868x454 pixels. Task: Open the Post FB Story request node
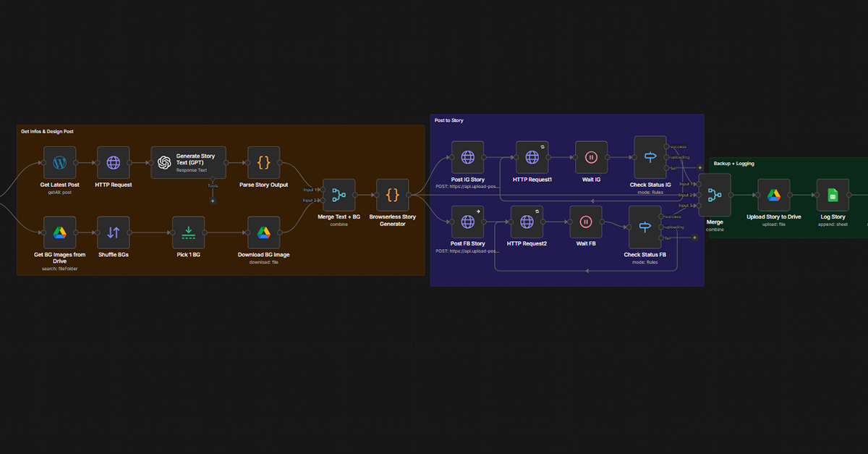point(467,222)
